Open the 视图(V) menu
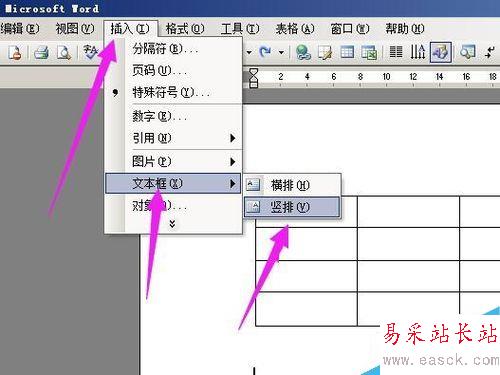The width and height of the screenshot is (500, 375). [x=75, y=29]
